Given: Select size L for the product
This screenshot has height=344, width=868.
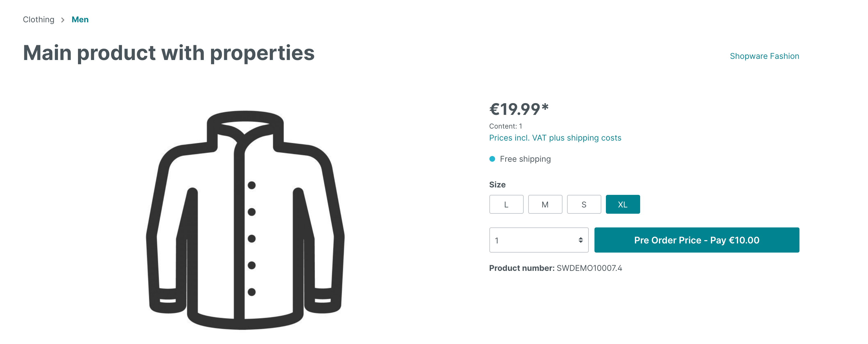Looking at the screenshot, I should pos(506,204).
